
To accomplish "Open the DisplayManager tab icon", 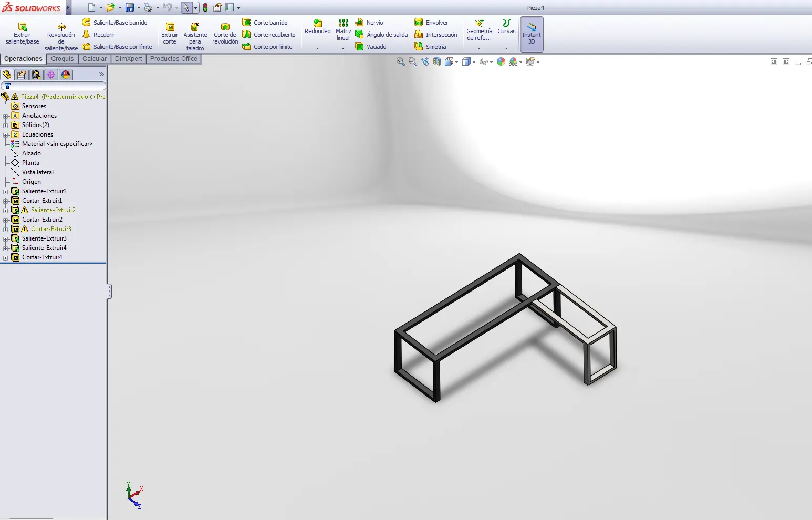I will [66, 75].
